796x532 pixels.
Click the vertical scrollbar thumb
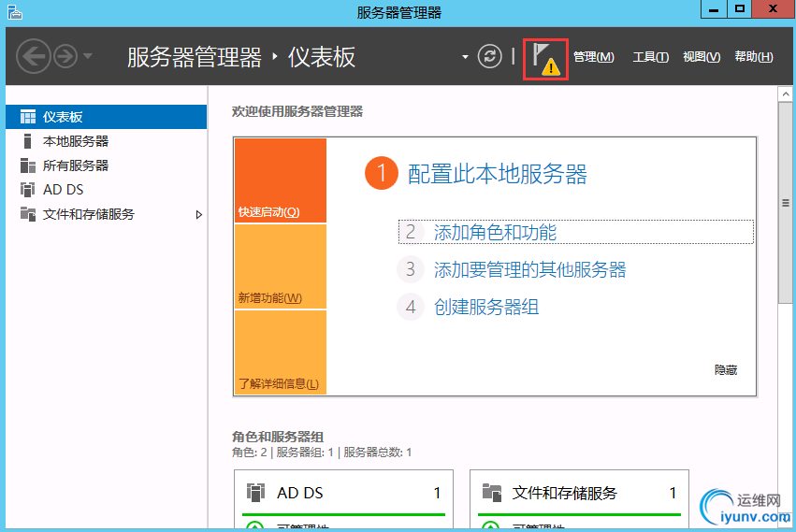click(x=786, y=203)
